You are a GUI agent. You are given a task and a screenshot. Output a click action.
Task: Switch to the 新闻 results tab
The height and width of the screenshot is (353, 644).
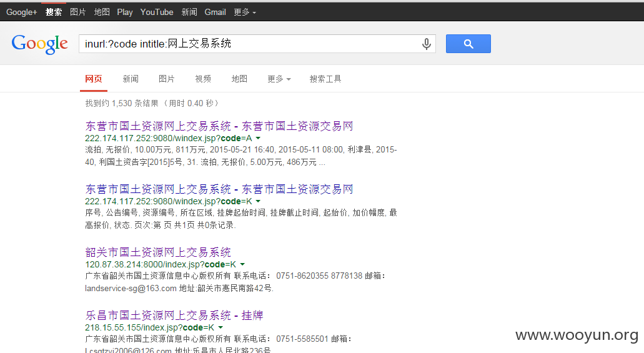pos(131,79)
